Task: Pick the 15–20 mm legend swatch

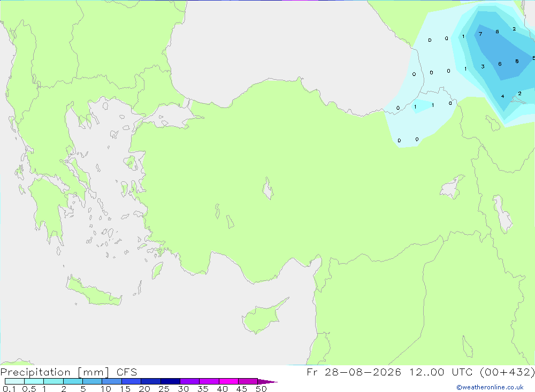Action: 131,381
